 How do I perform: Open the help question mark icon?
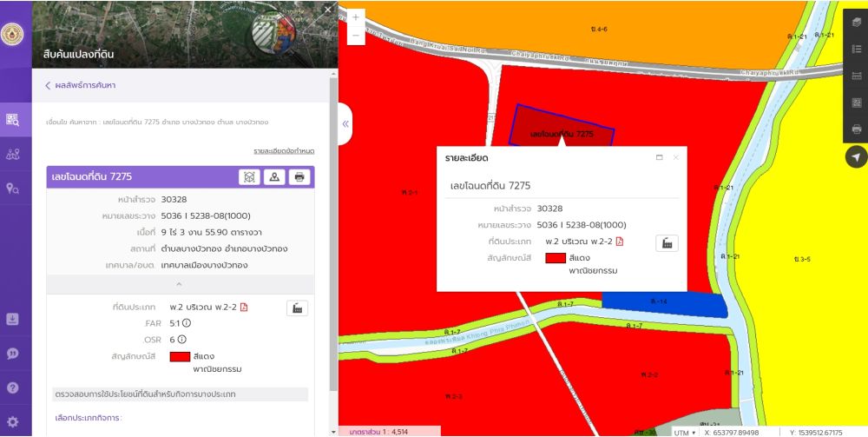(x=13, y=387)
